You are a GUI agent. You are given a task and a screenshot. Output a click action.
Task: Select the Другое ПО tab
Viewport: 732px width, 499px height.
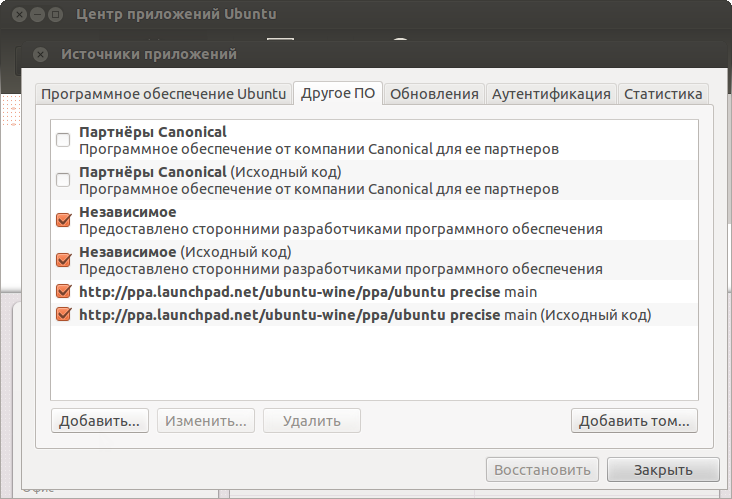pyautogui.click(x=338, y=93)
